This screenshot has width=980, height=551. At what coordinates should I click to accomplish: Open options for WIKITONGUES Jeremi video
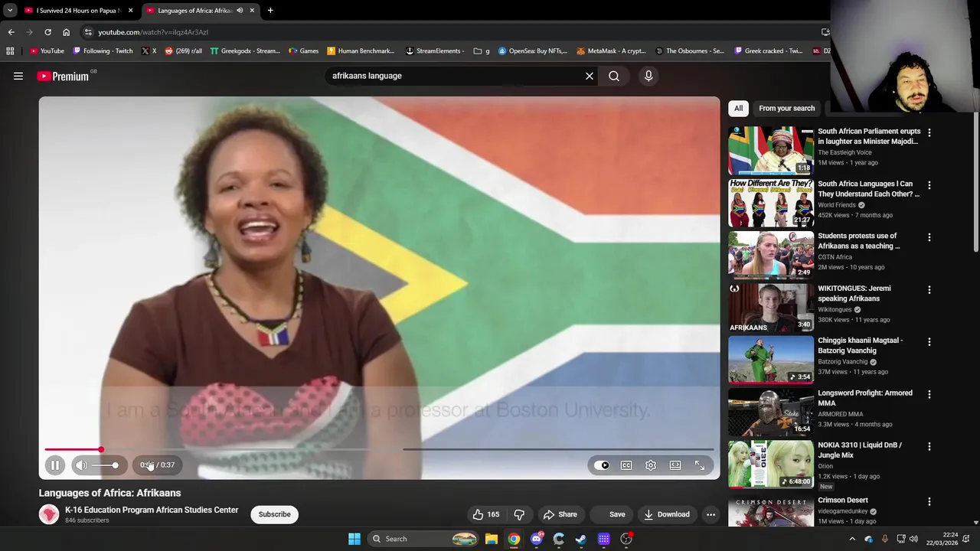(929, 290)
